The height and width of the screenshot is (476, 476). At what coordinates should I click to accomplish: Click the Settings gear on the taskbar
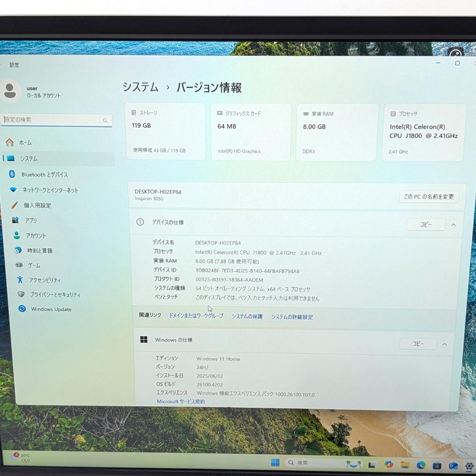coord(469,466)
